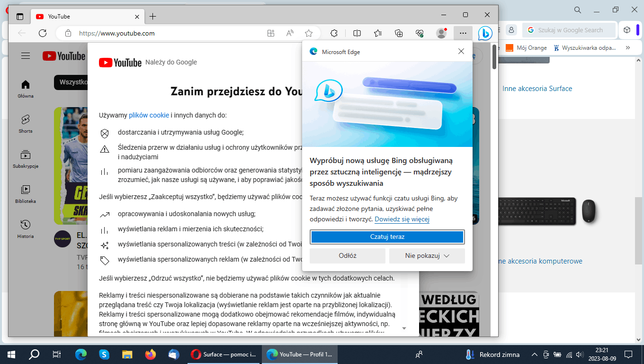Viewport: 644px width, 364px height.
Task: Click the Bing illustration in the popup
Action: click(x=387, y=104)
